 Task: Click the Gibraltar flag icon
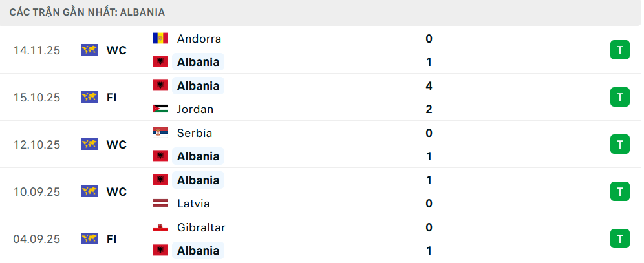[x=160, y=227]
